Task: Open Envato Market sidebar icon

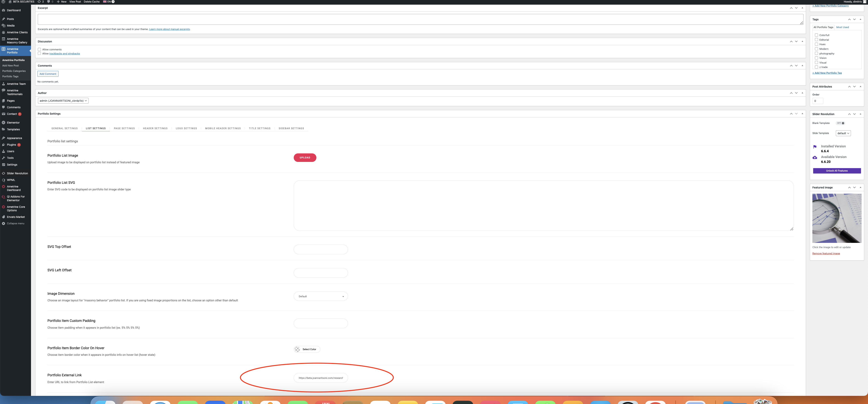Action: (x=3, y=217)
